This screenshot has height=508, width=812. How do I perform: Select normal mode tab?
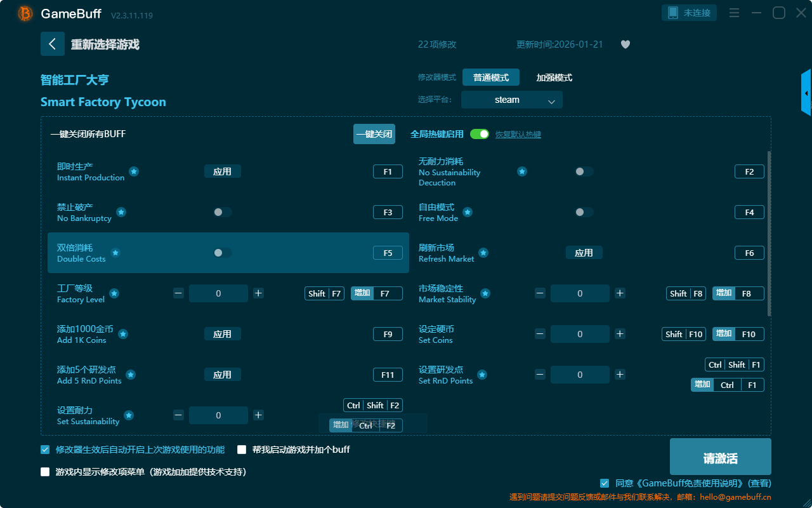[491, 77]
